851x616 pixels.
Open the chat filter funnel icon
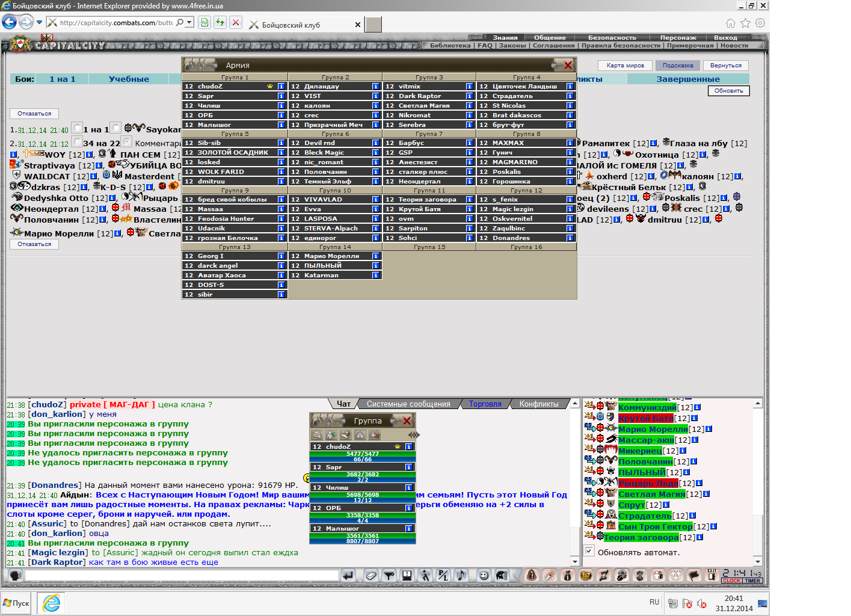[389, 576]
